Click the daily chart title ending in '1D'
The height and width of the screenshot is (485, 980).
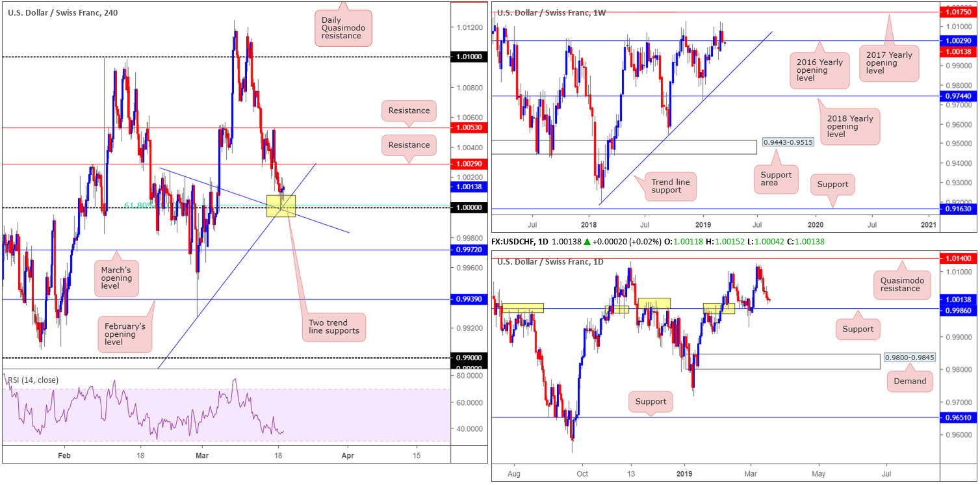click(x=551, y=261)
